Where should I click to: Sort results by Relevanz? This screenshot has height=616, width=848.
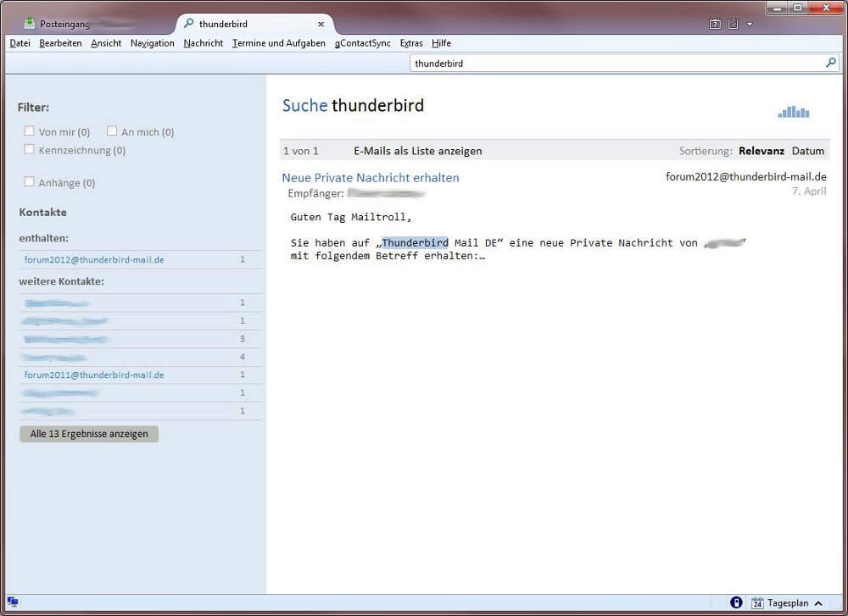[762, 151]
